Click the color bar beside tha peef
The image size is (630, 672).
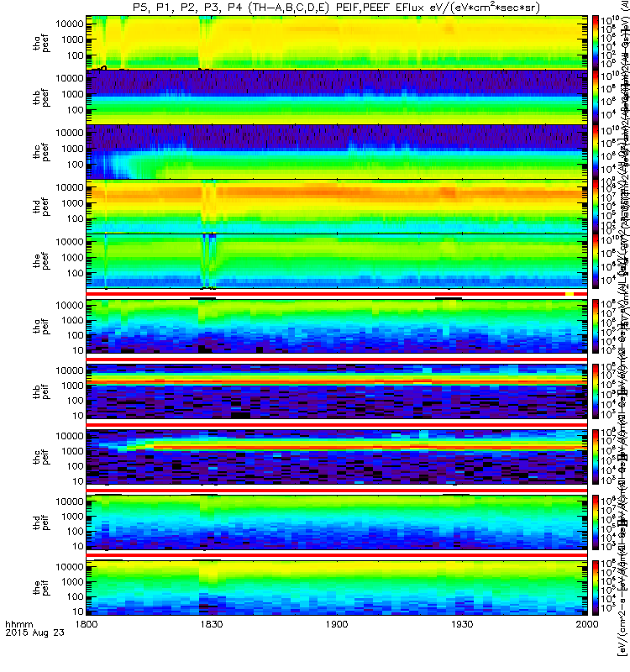(596, 43)
